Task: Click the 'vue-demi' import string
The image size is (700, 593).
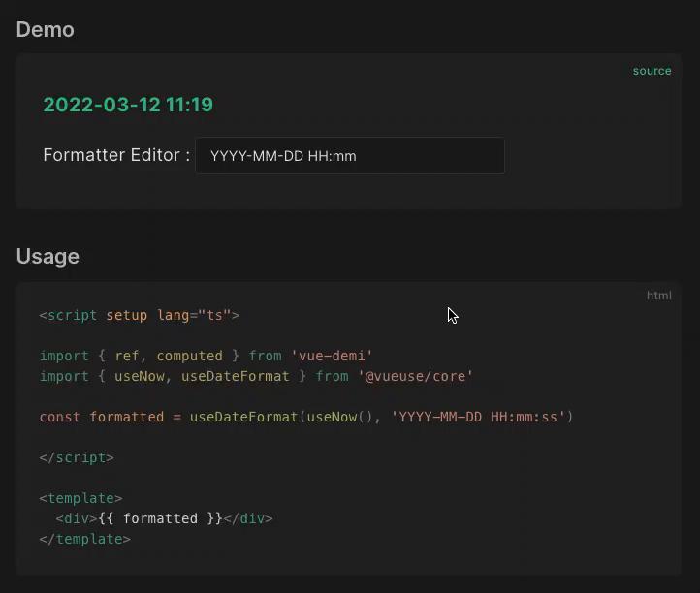Action: pyautogui.click(x=332, y=356)
